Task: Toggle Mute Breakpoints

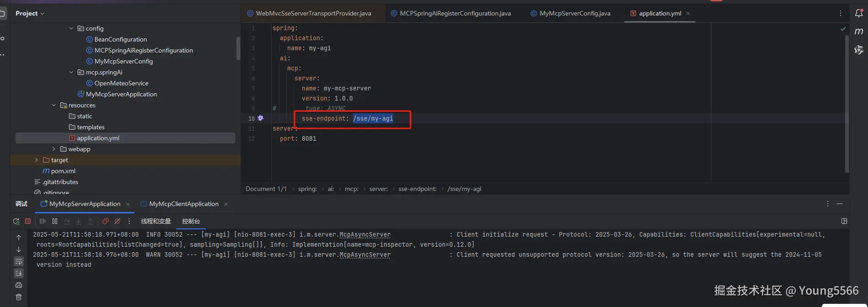Action: click(x=117, y=221)
